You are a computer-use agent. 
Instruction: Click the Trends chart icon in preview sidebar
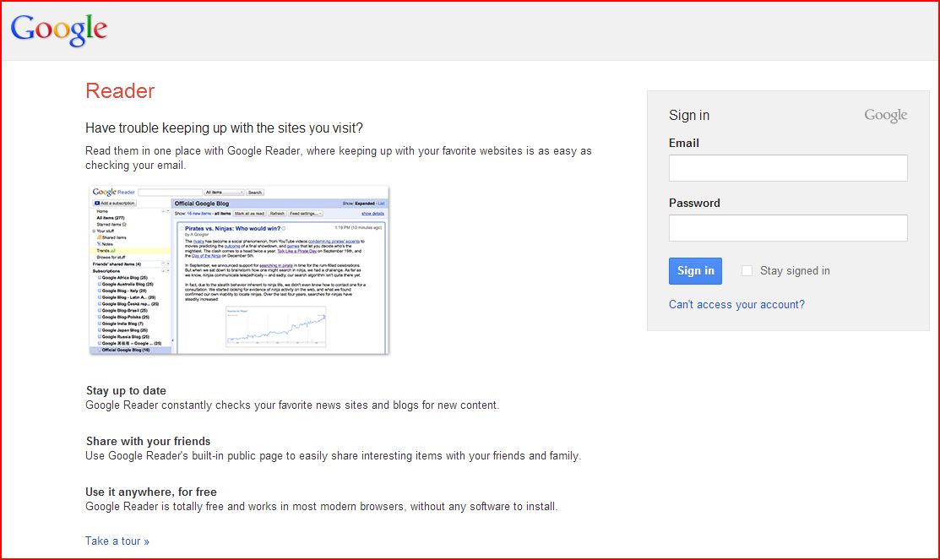coord(114,251)
